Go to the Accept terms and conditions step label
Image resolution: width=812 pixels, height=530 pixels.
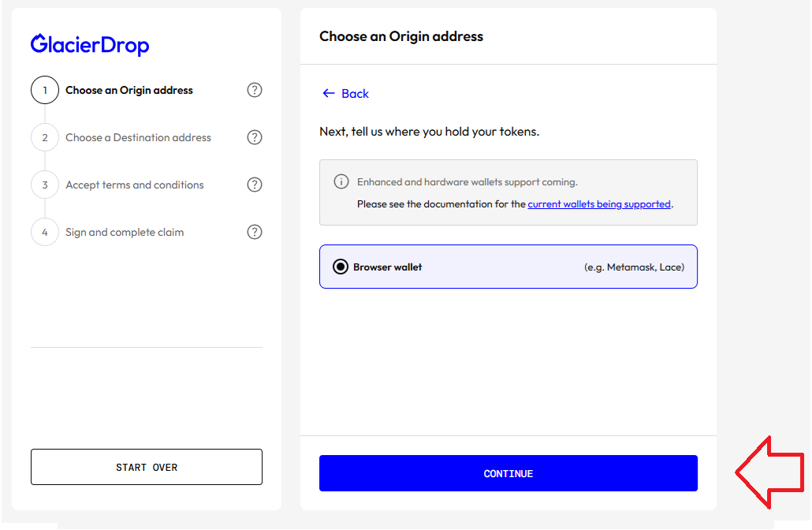(x=135, y=185)
